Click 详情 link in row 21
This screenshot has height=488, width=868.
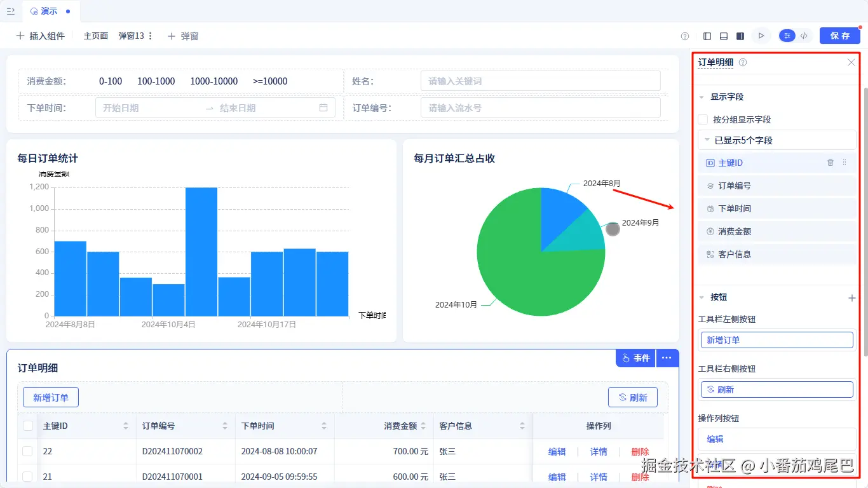(x=599, y=477)
